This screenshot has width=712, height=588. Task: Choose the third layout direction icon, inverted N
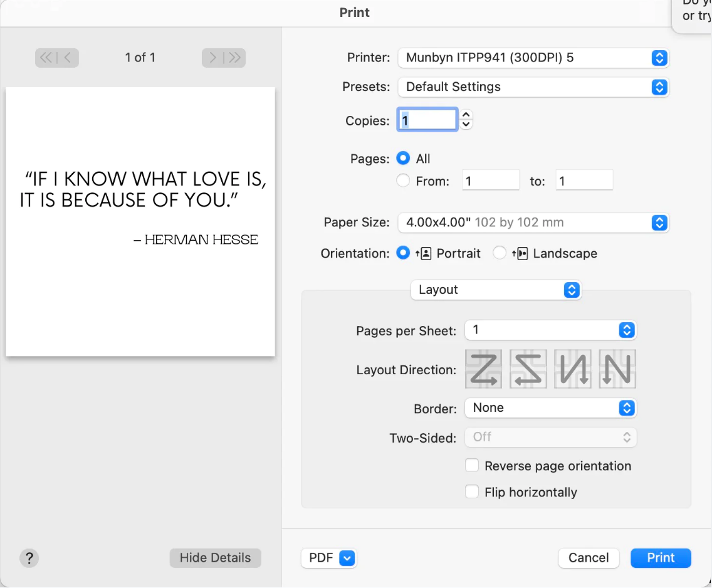point(572,369)
